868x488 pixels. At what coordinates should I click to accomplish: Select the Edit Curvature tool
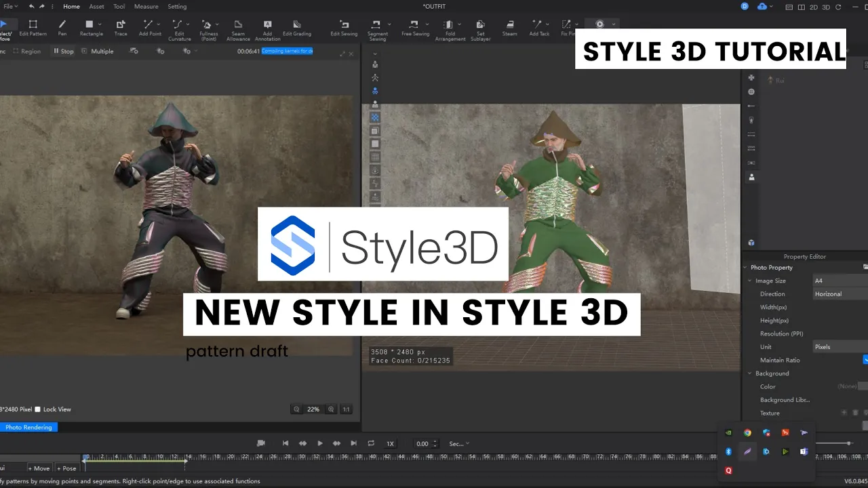coord(179,30)
